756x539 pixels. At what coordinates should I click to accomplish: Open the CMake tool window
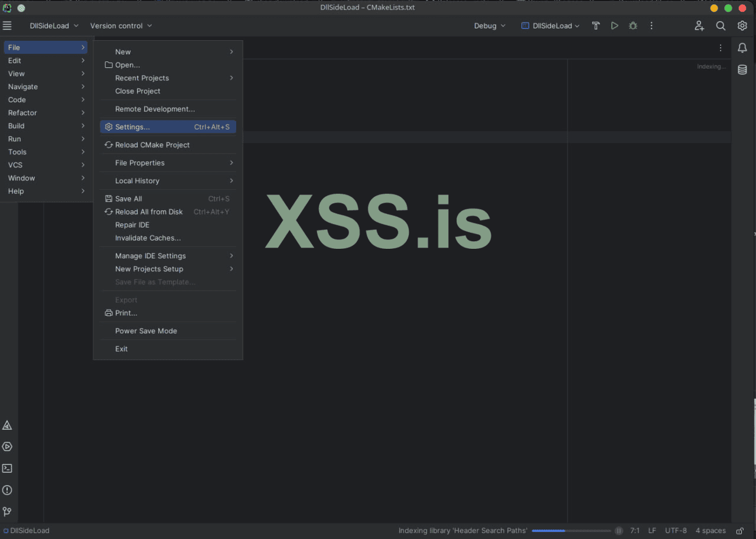(x=7, y=426)
